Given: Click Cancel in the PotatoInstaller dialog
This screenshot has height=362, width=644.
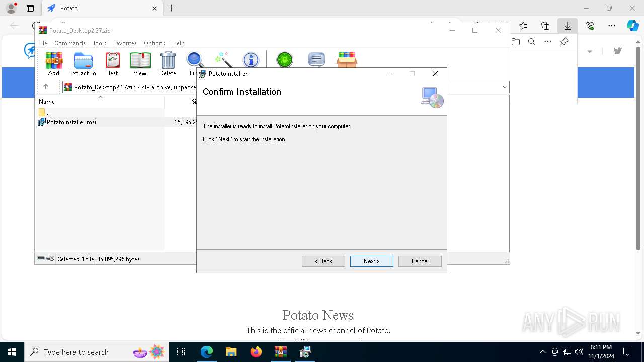Looking at the screenshot, I should (420, 261).
